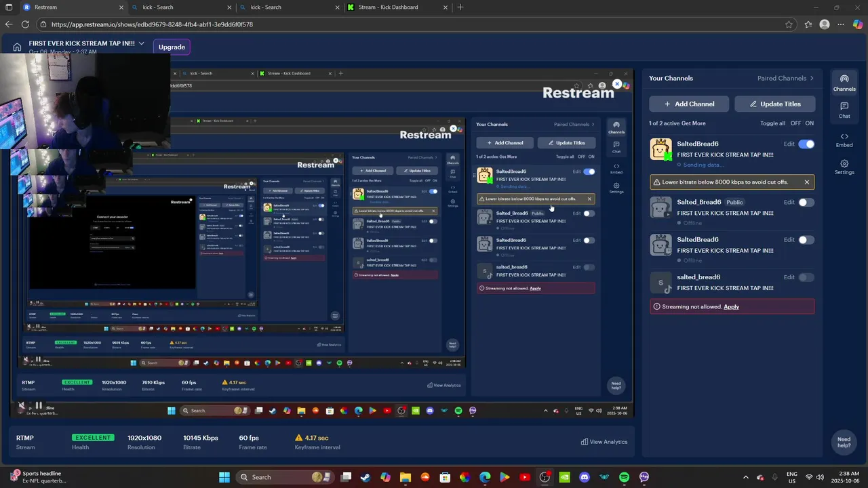Edit the lowercase salted_bread6 channel
This screenshot has height=488, width=868.
(789, 277)
